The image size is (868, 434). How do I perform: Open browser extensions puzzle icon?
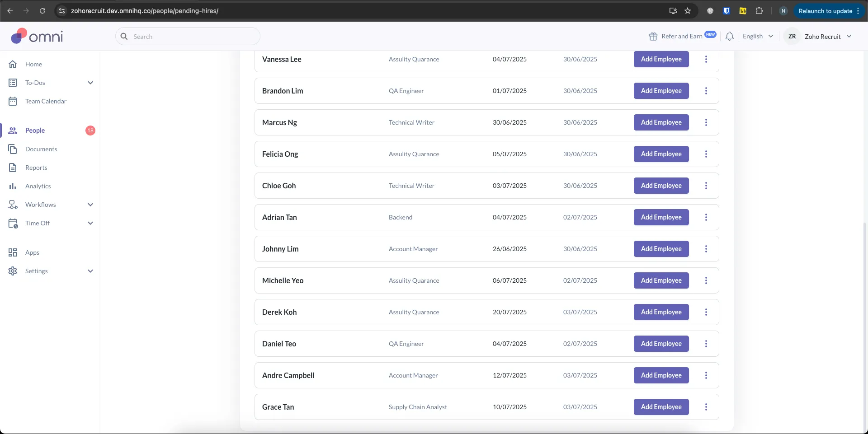pyautogui.click(x=759, y=11)
